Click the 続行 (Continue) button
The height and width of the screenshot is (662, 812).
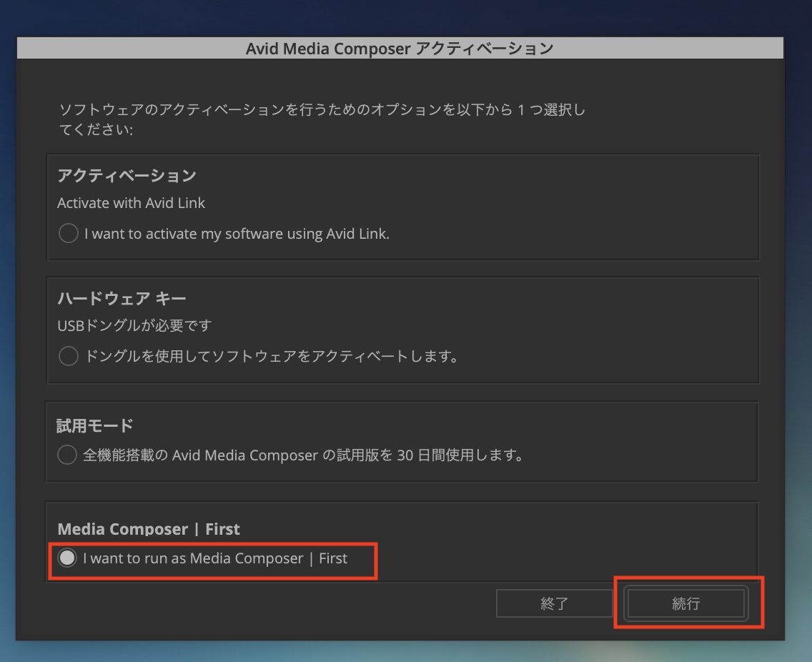[x=685, y=603]
